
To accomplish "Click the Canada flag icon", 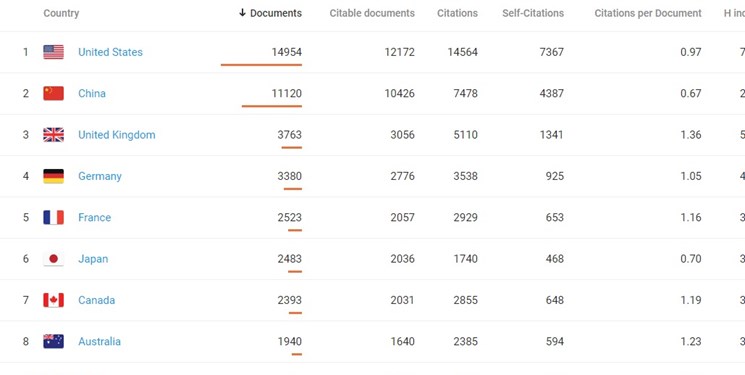I will tap(53, 300).
